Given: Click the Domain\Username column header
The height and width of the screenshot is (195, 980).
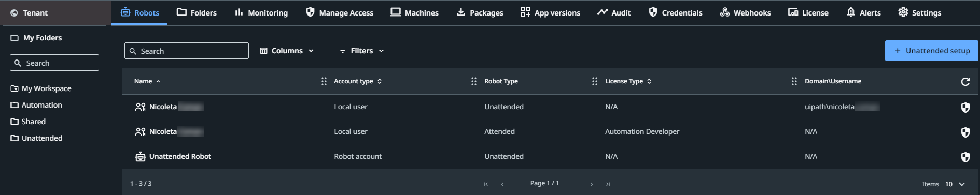Looking at the screenshot, I should tap(833, 81).
